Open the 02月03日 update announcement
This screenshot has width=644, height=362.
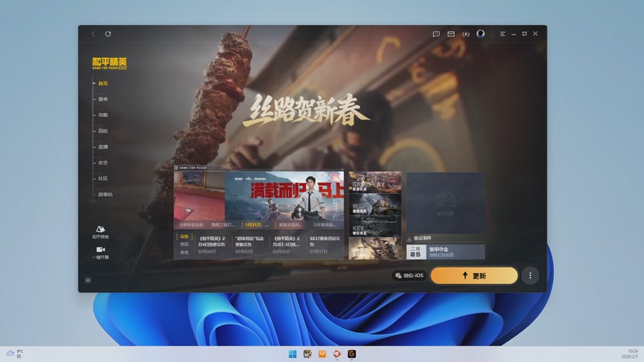(250, 245)
